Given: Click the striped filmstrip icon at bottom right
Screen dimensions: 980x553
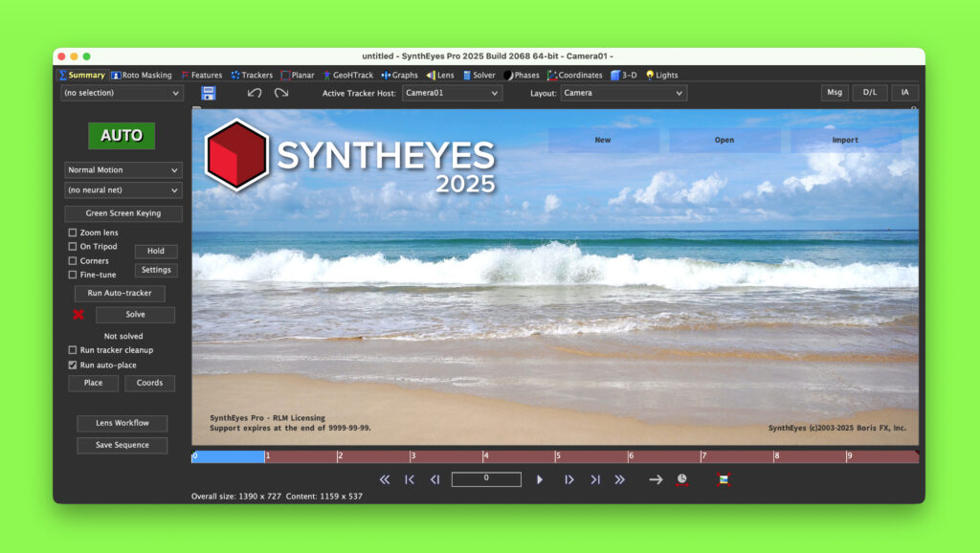Looking at the screenshot, I should pyautogui.click(x=723, y=479).
